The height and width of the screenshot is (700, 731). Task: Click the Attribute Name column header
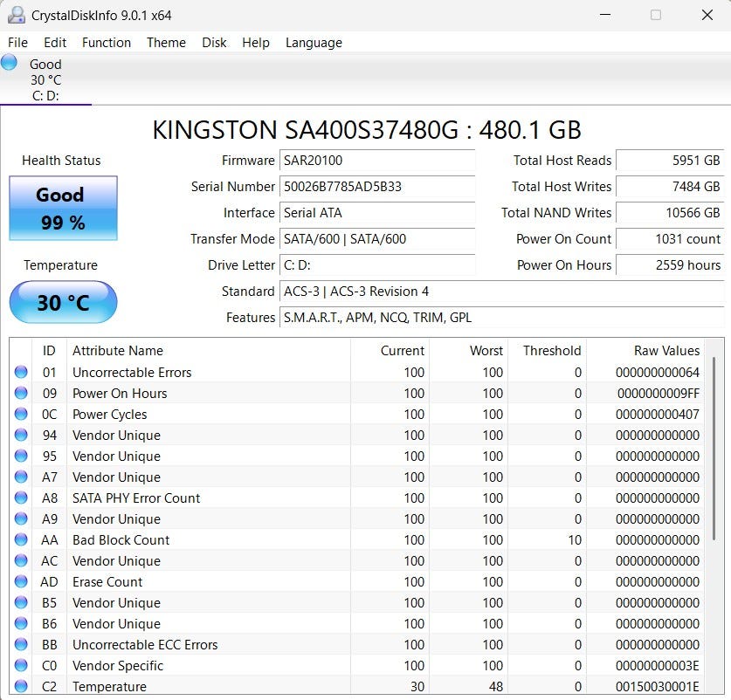coord(209,351)
